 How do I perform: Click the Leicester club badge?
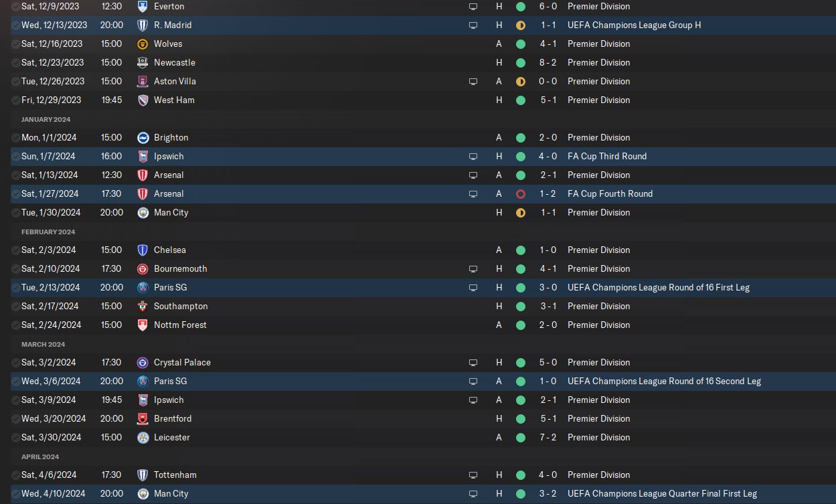point(143,438)
